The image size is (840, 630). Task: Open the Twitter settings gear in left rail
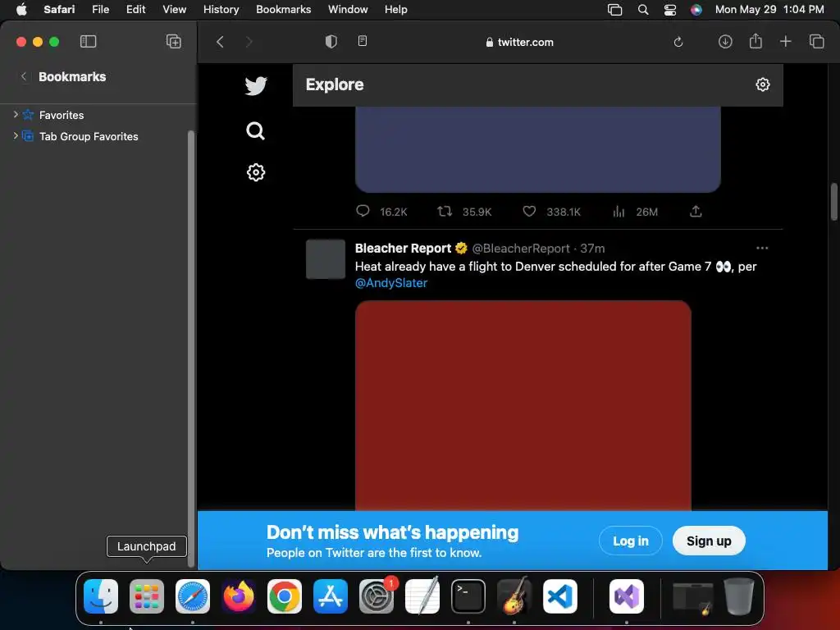point(256,172)
